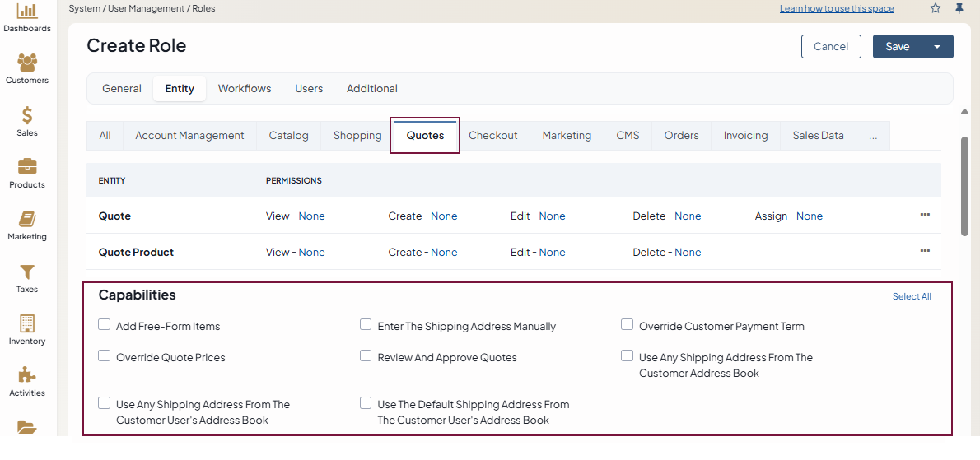980x460 pixels.
Task: Open Quote View permission dropdown
Action: point(311,216)
